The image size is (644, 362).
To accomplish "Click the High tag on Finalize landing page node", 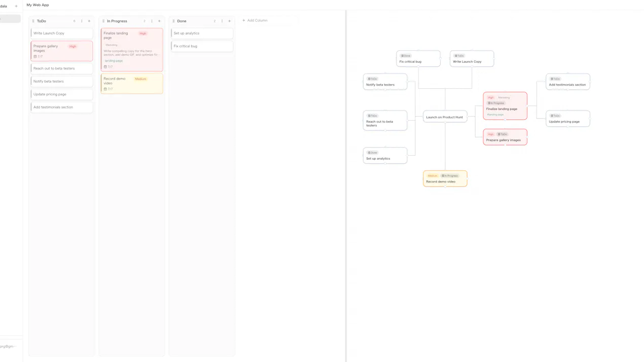I will tap(490, 97).
